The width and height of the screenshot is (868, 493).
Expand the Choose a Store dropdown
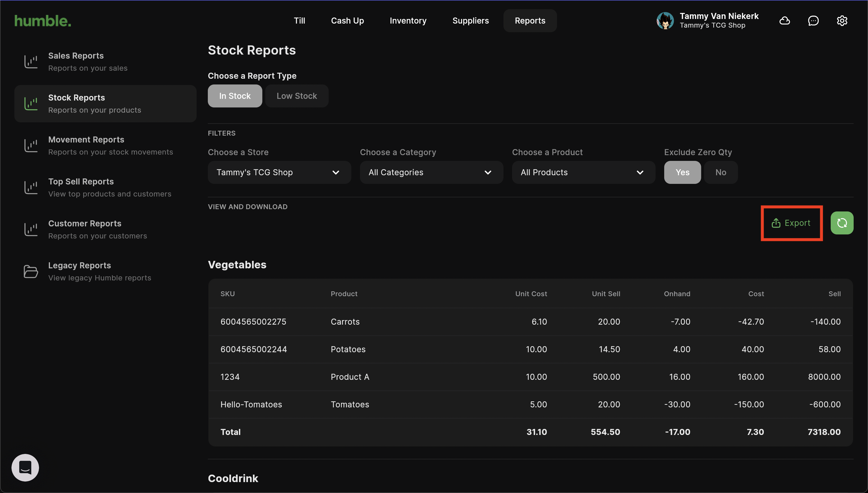pos(279,172)
